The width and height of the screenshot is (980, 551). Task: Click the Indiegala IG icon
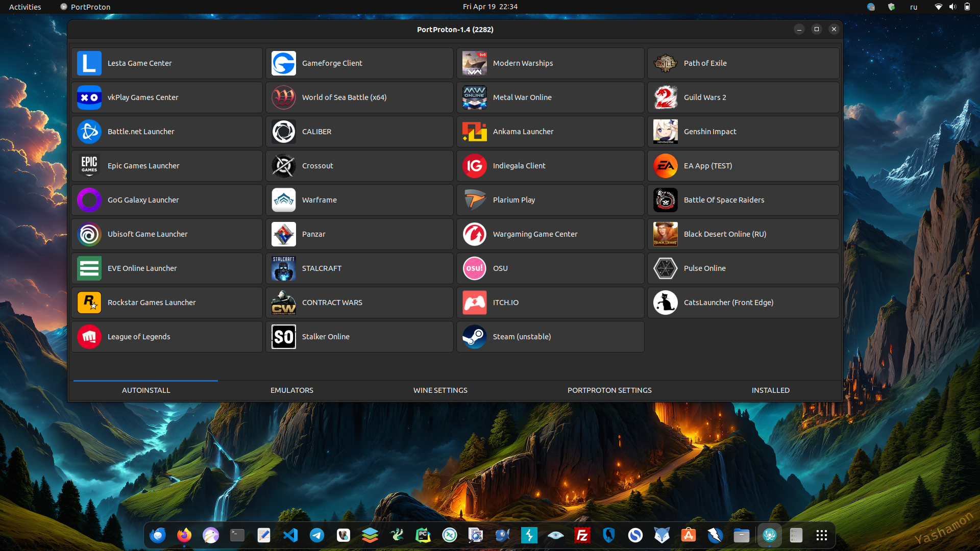click(x=475, y=166)
